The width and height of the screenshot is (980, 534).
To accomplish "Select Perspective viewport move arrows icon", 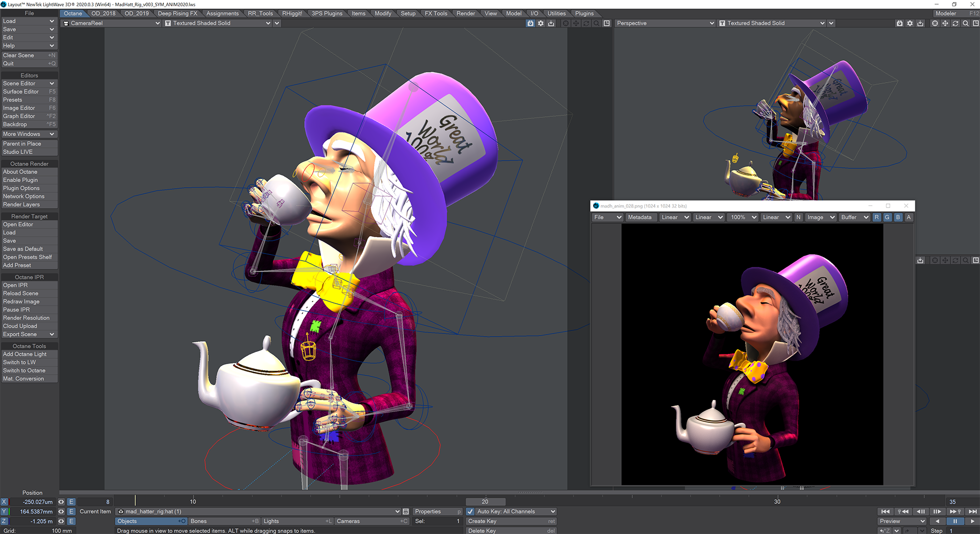I will coord(945,23).
